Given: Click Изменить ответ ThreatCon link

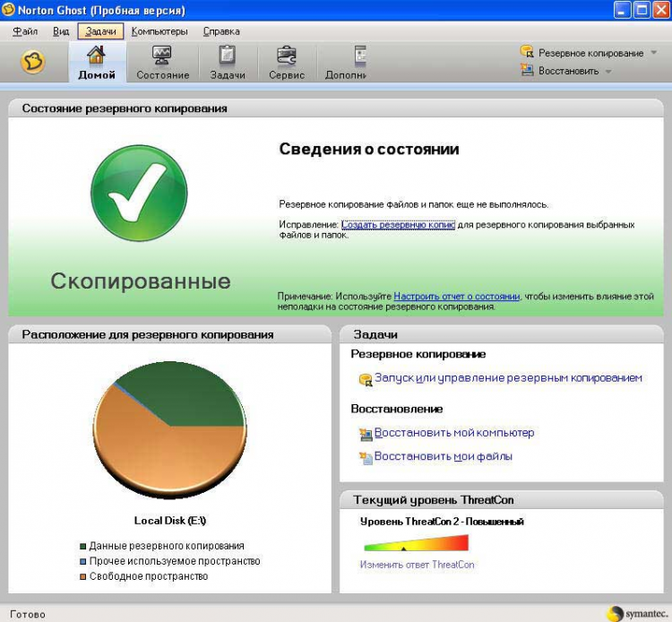Looking at the screenshot, I should [x=417, y=565].
